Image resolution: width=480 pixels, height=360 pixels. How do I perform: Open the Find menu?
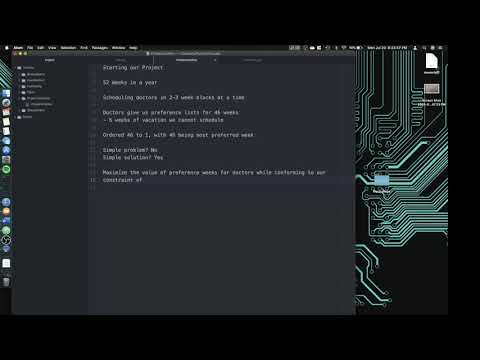click(84, 48)
